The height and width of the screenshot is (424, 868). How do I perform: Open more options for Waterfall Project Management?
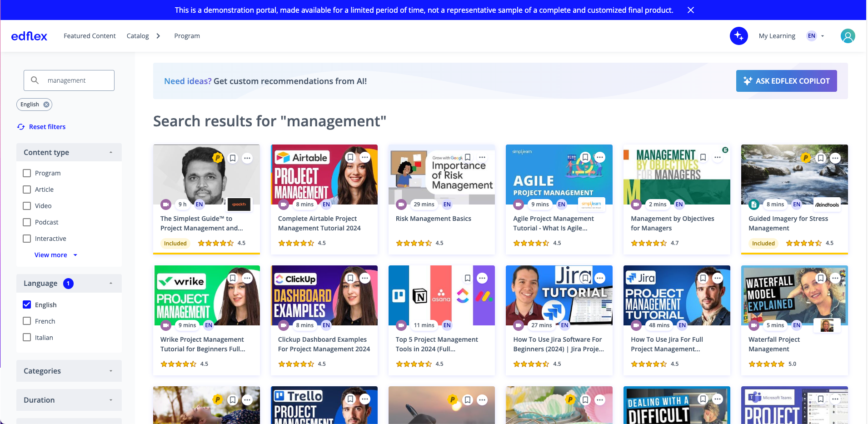pos(835,278)
